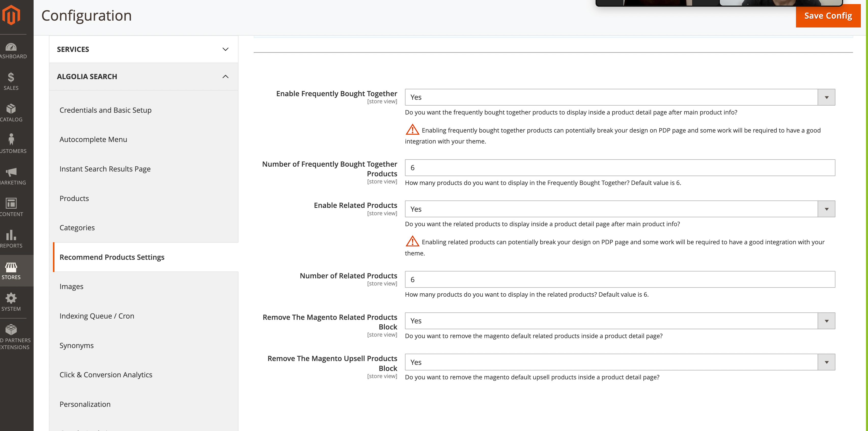
Task: Collapse the Algolia Search section
Action: [x=225, y=76]
